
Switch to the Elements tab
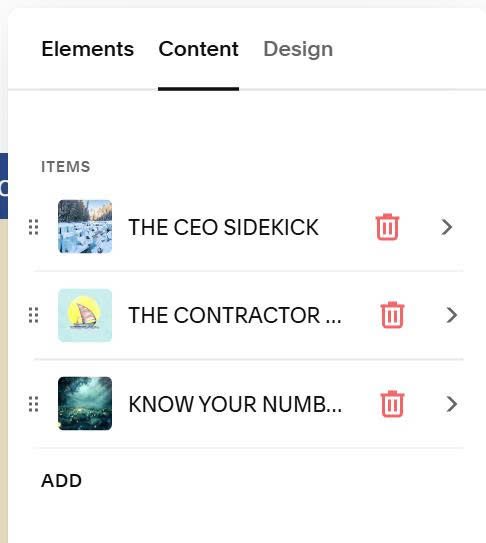[88, 49]
